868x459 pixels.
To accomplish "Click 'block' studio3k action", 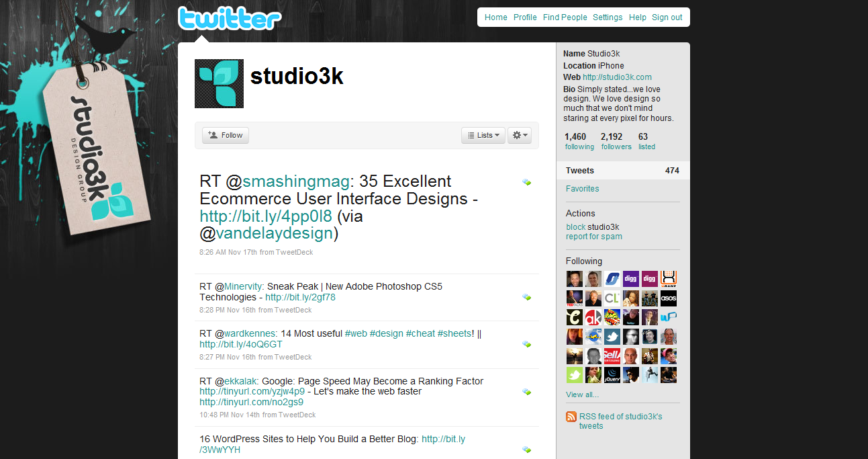I will 575,227.
